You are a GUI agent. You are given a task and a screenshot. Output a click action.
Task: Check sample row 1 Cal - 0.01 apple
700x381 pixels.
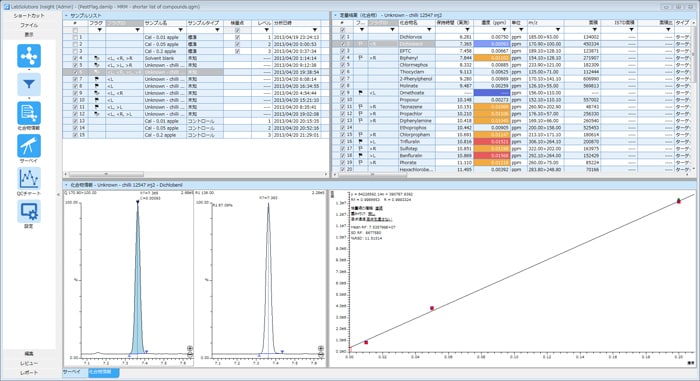(x=75, y=37)
